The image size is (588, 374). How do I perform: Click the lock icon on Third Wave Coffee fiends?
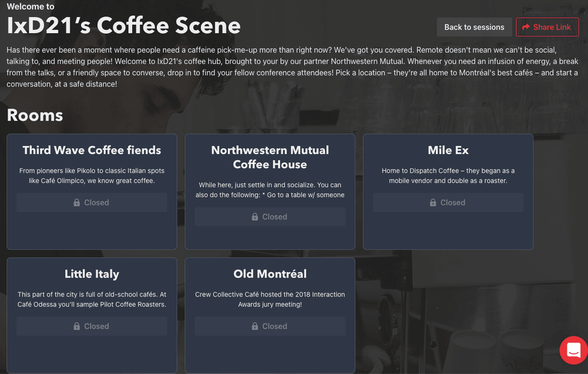pos(77,202)
